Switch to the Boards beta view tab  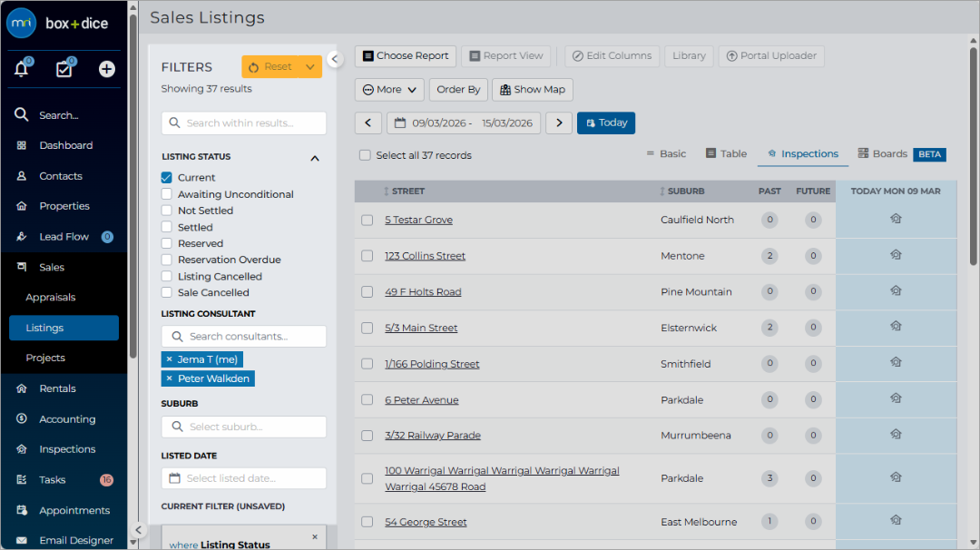tap(902, 153)
